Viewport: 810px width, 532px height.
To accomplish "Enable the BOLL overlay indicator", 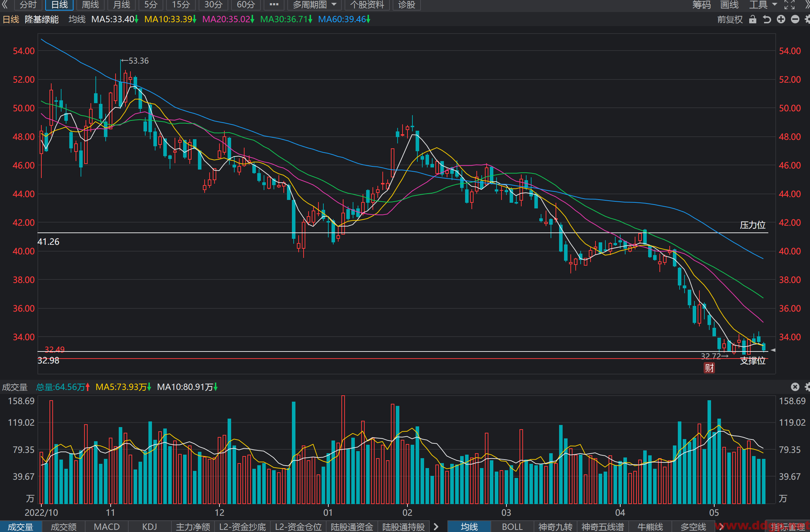I will 512,527.
